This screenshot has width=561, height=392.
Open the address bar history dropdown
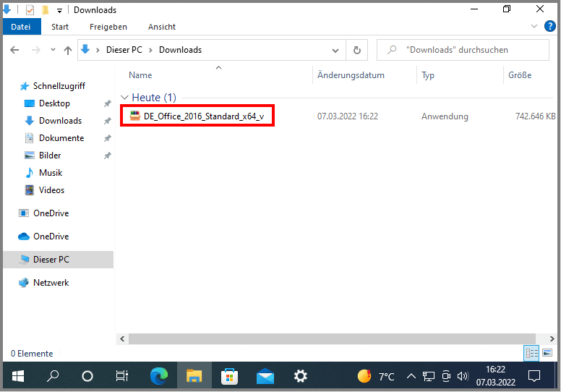click(335, 50)
